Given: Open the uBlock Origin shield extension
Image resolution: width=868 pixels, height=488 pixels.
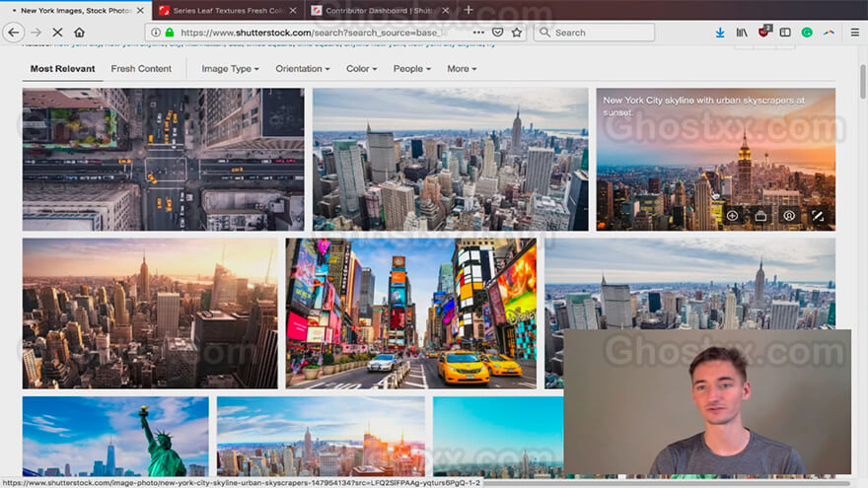Looking at the screenshot, I should coord(763,32).
